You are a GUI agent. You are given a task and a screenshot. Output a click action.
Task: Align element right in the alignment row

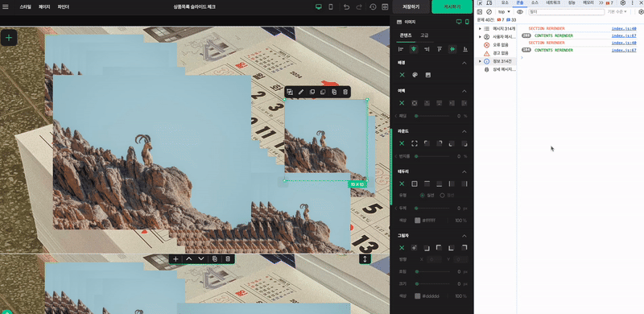click(x=427, y=49)
